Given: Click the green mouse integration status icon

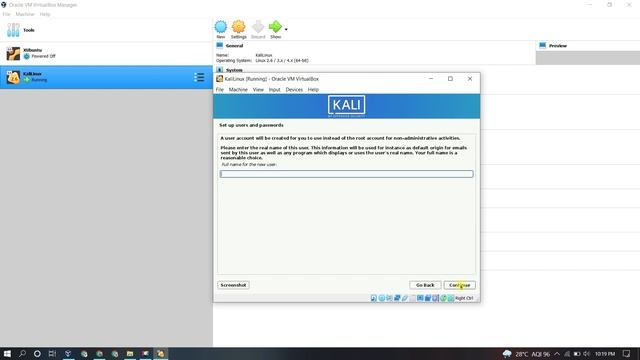Looking at the screenshot, I should (443, 298).
